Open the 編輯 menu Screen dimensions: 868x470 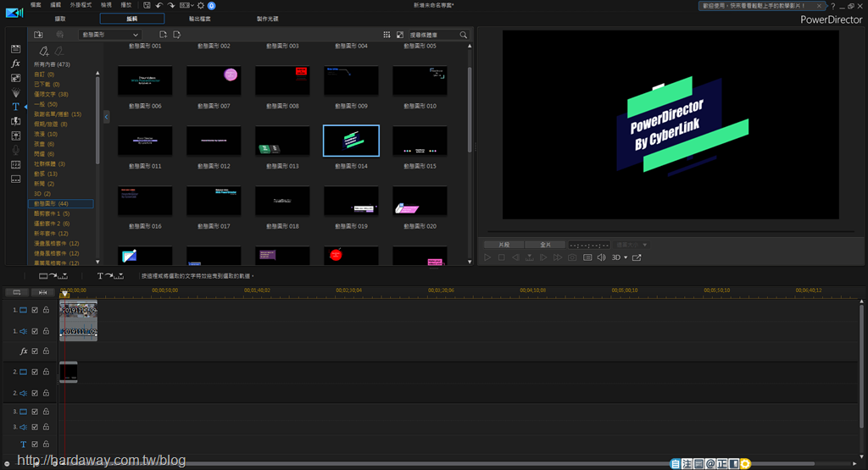[55, 5]
